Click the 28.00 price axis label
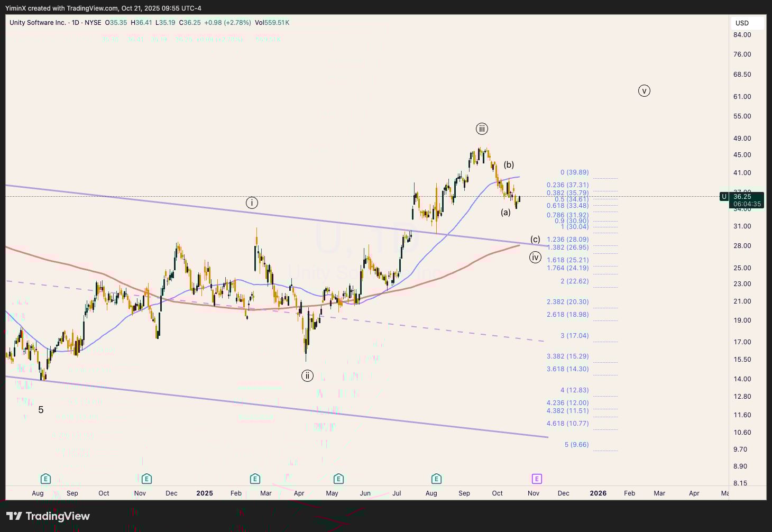The width and height of the screenshot is (772, 532). pos(742,246)
